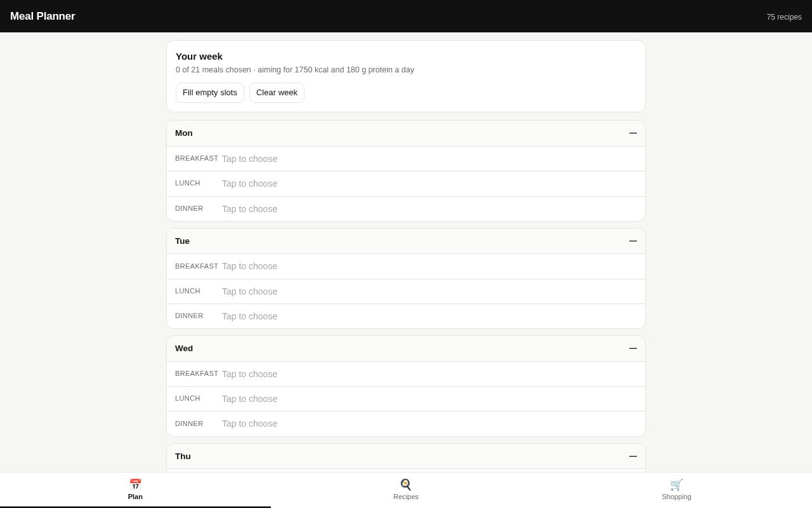The width and height of the screenshot is (812, 508).
Task: Choose a meal for Tuesday dinner
Action: click(x=406, y=316)
